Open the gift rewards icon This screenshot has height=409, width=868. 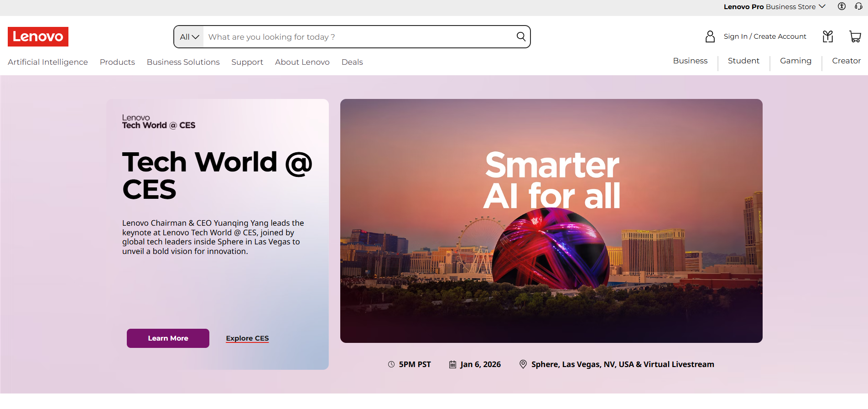tap(828, 36)
